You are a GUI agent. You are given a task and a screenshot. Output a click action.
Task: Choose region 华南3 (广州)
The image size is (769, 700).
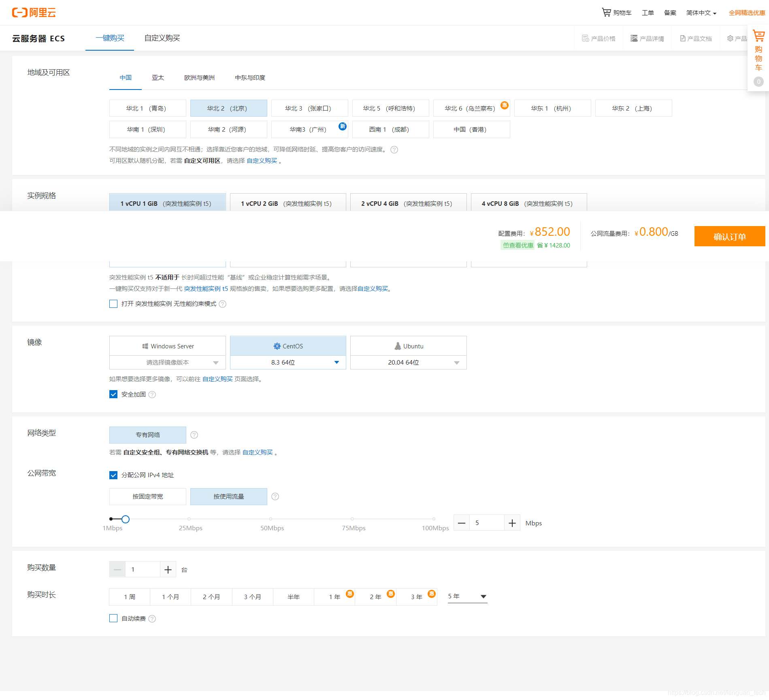click(310, 130)
